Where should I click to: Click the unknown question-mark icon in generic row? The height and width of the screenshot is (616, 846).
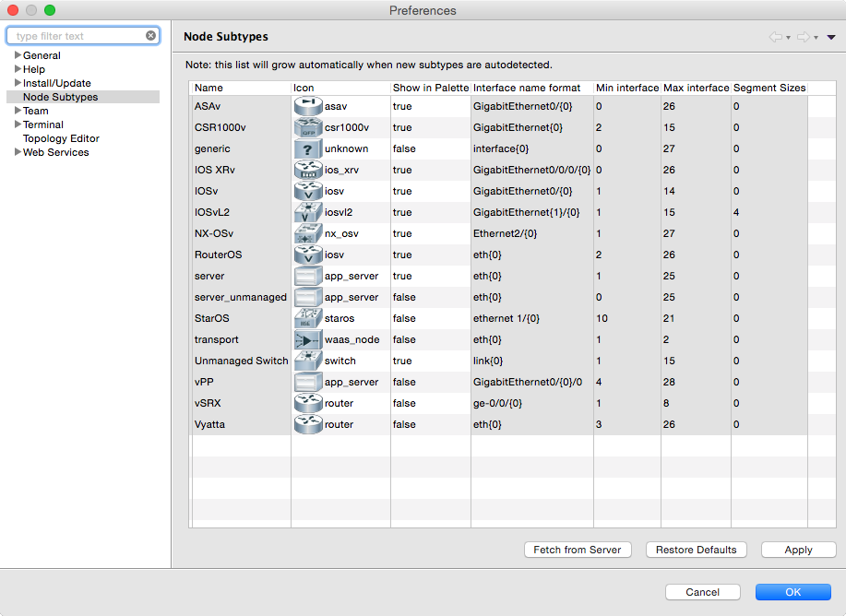click(x=308, y=148)
